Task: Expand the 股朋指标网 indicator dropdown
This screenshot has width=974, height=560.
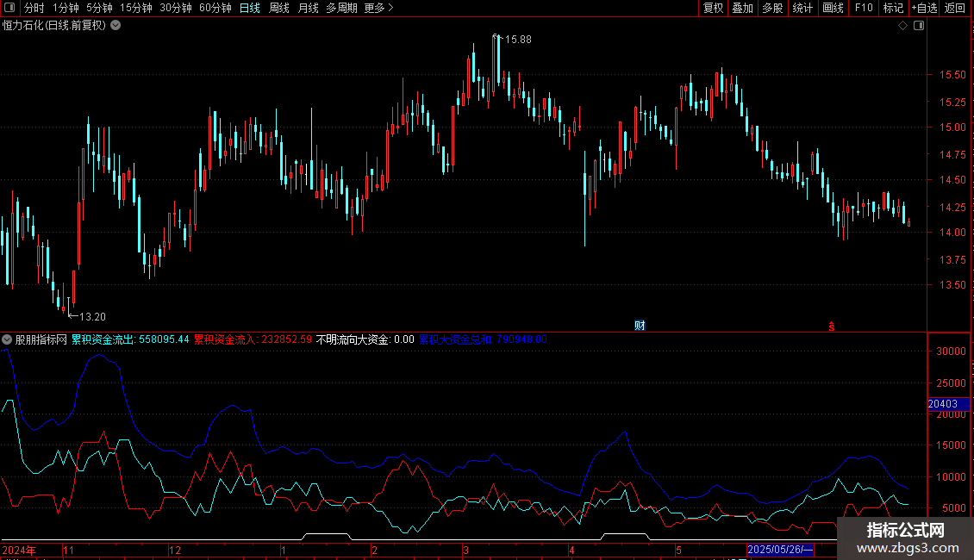Action: click(7, 339)
